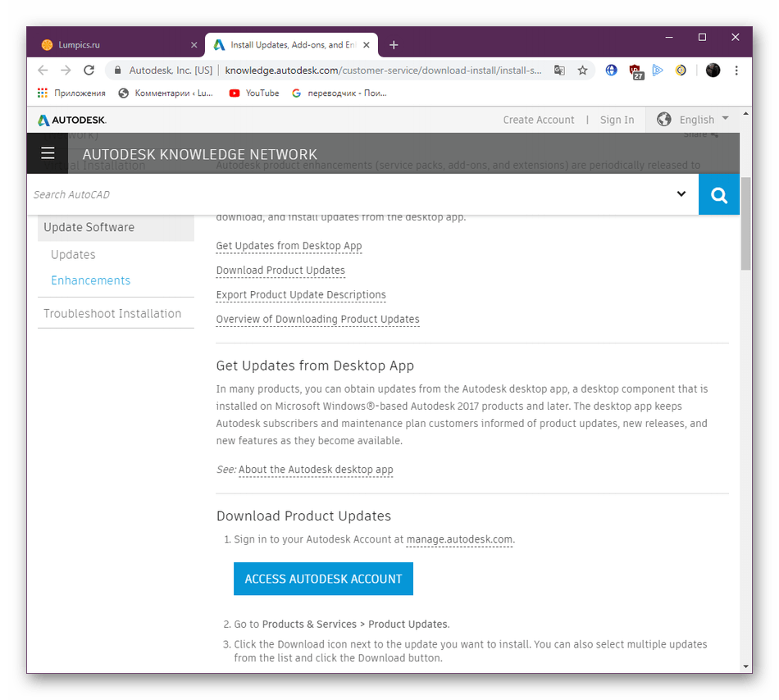Click the browser back arrow
This screenshot has height=700, width=779.
pyautogui.click(x=43, y=70)
